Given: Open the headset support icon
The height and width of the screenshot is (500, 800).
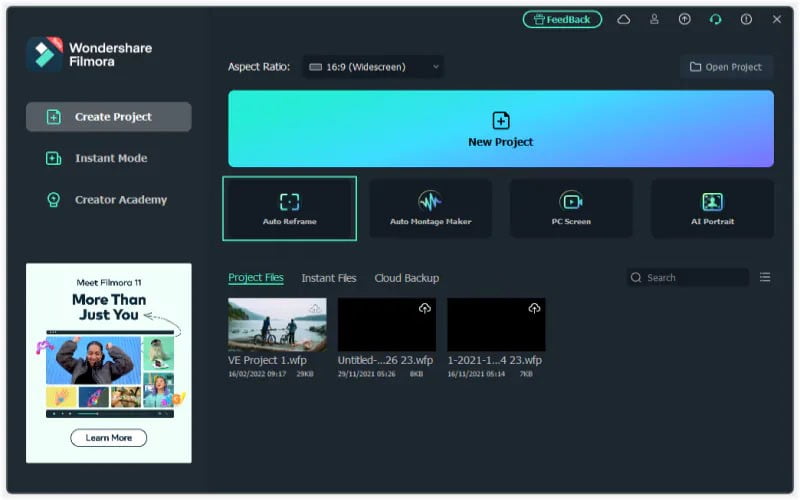Looking at the screenshot, I should [715, 19].
